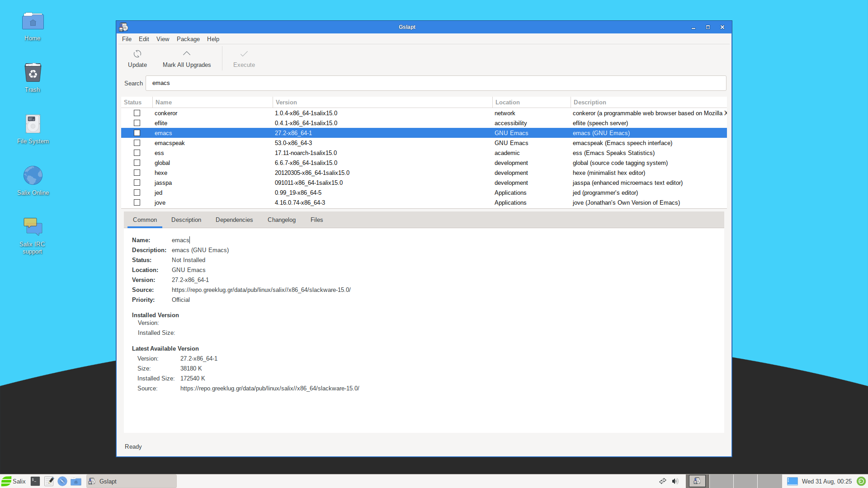The width and height of the screenshot is (868, 488).
Task: Tick the checkbox for jed package
Action: tap(137, 192)
